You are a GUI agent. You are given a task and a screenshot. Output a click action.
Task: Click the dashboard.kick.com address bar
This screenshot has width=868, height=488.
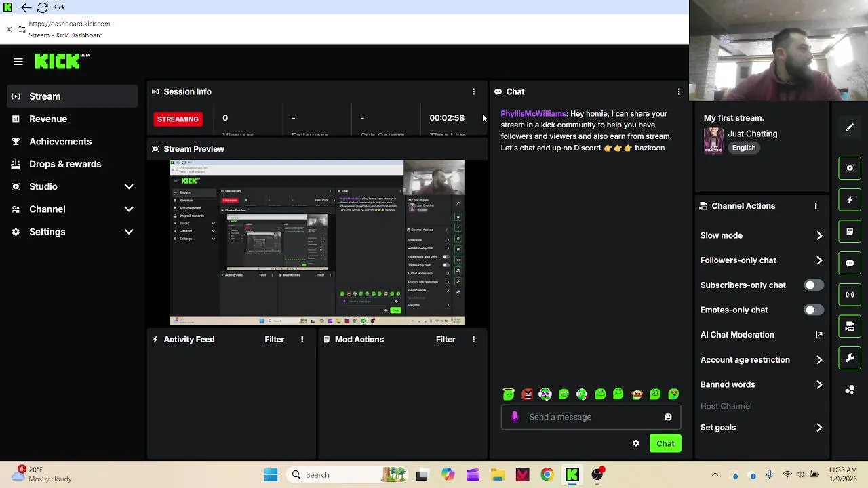pyautogui.click(x=69, y=24)
